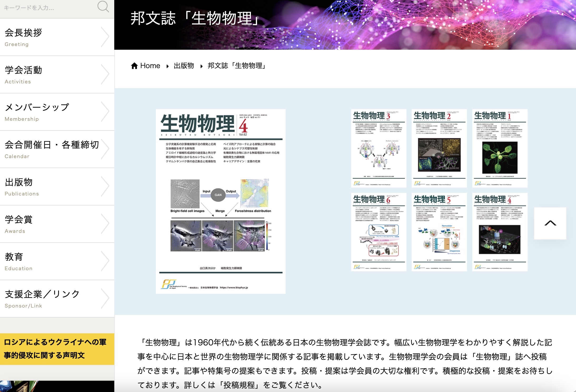The height and width of the screenshot is (392, 576).
Task: Expand the メンバーシップ Membership chevron
Action: [x=105, y=112]
